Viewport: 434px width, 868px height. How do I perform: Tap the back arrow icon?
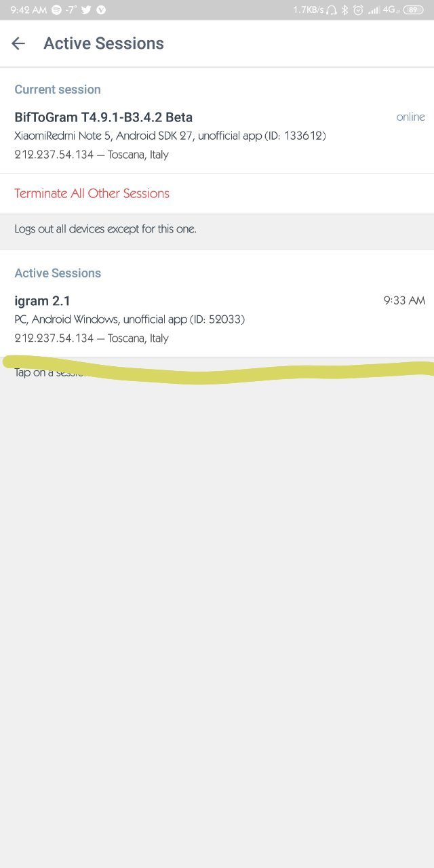click(18, 43)
